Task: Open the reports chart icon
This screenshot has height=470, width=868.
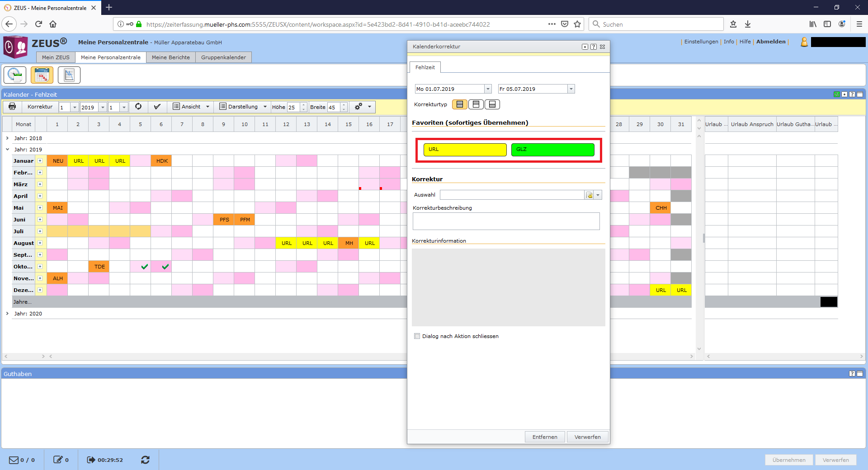Action: coord(69,75)
